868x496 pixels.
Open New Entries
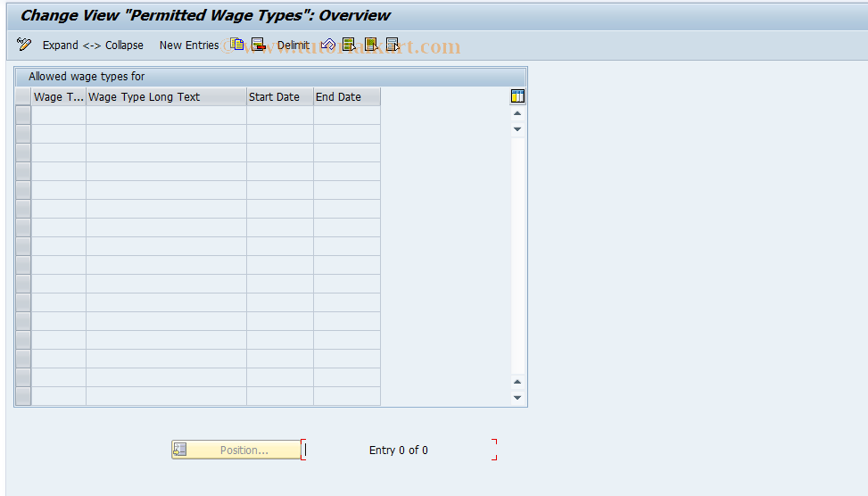pyautogui.click(x=189, y=45)
